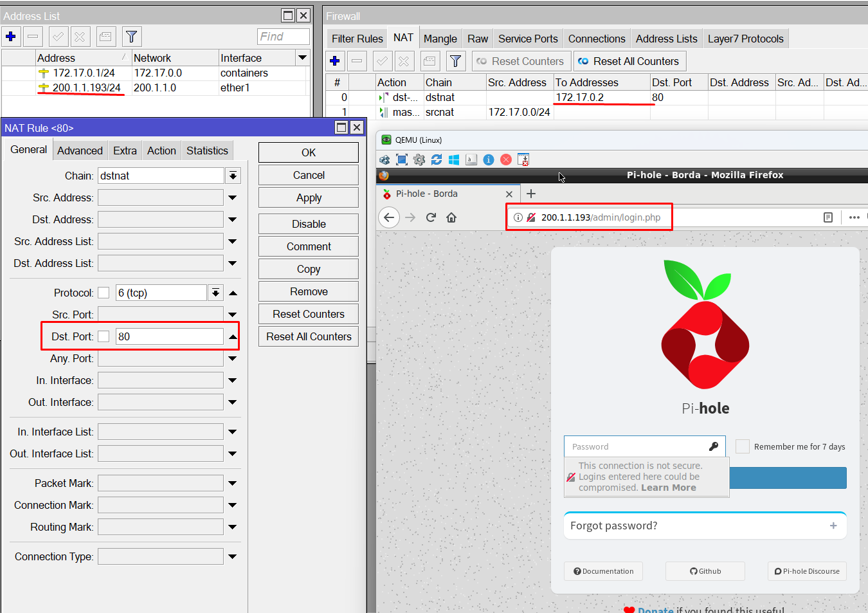Click the Apply button
The image size is (868, 613).
pyautogui.click(x=309, y=198)
